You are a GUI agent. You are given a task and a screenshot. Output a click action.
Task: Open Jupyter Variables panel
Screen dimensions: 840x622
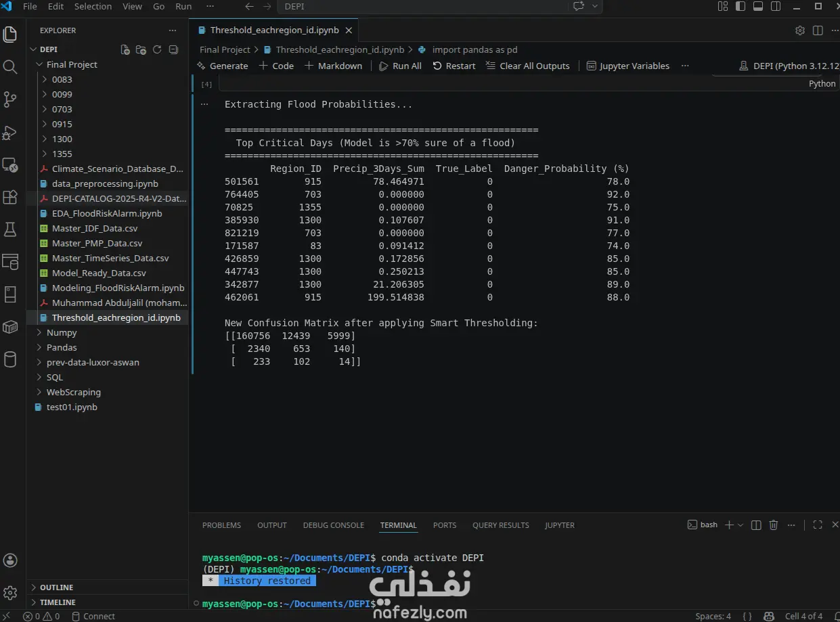coord(627,66)
